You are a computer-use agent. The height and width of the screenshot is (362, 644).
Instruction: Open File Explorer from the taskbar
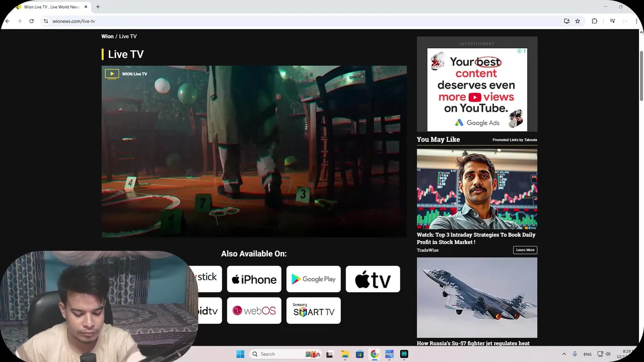point(345,354)
